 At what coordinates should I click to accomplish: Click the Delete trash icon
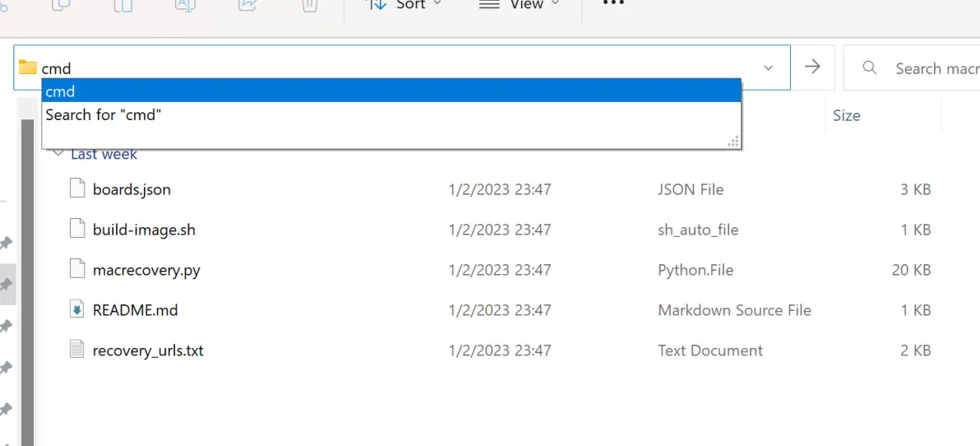[309, 5]
